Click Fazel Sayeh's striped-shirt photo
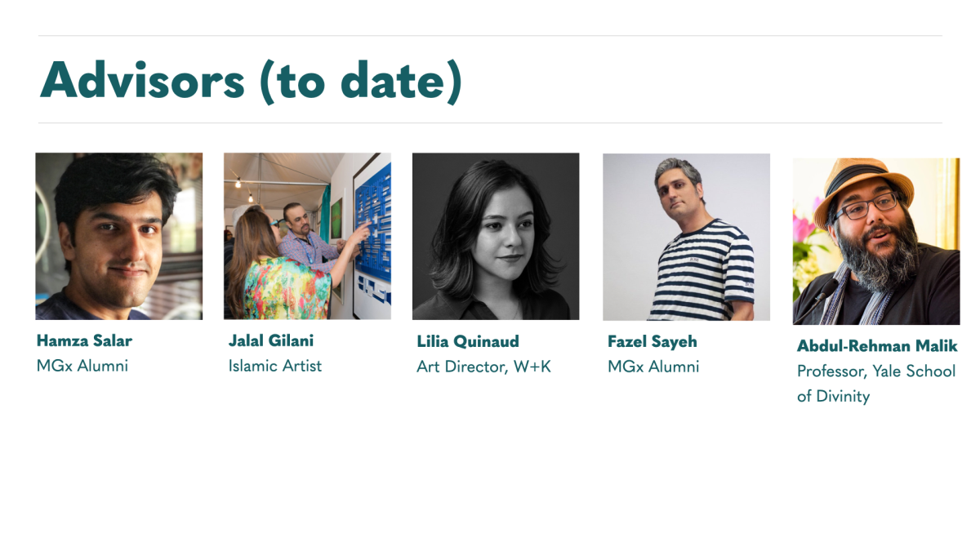Image resolution: width=980 pixels, height=551 pixels. click(x=686, y=237)
